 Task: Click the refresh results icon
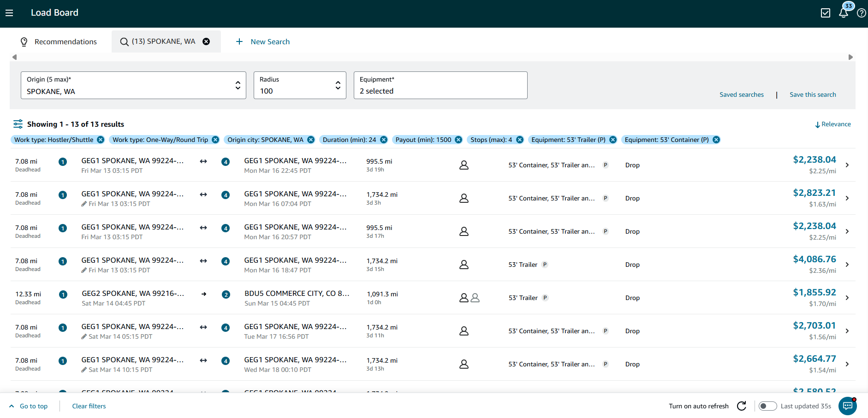click(x=742, y=406)
